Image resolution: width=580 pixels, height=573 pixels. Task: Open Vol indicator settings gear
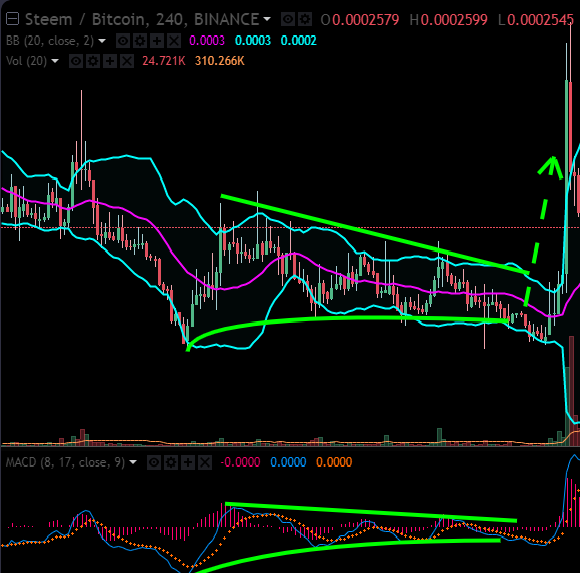tap(93, 61)
